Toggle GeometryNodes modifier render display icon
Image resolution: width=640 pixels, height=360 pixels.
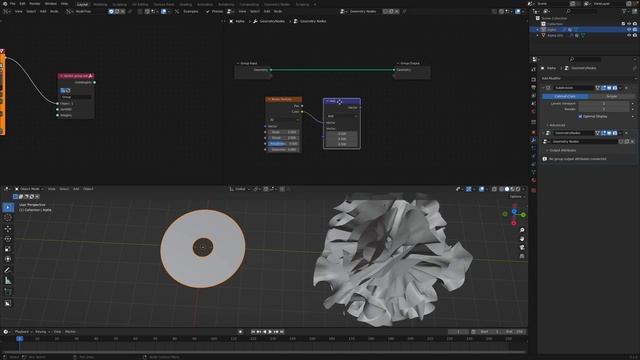click(x=615, y=133)
